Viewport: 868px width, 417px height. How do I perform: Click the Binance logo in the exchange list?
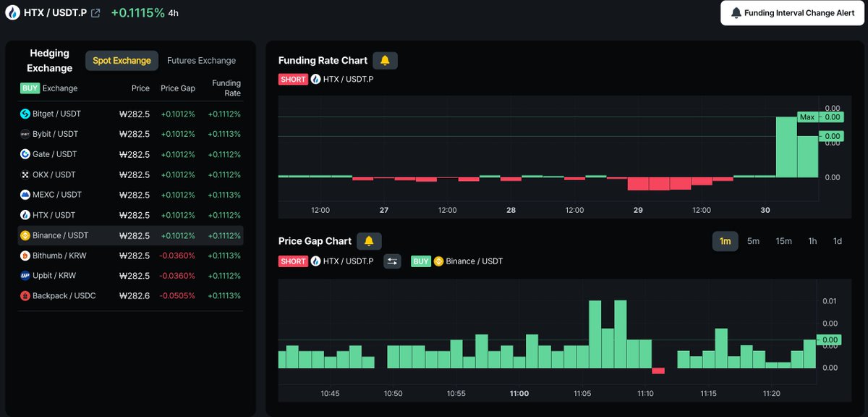tap(25, 235)
